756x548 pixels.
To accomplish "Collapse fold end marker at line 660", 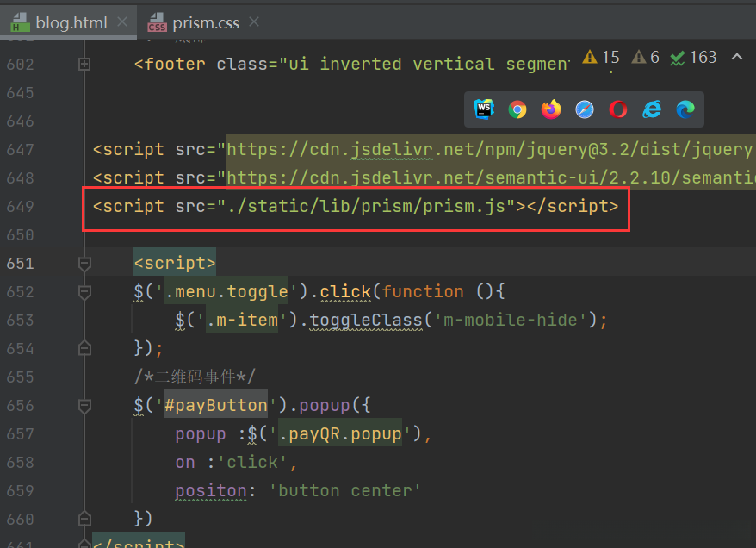I will click(x=84, y=519).
